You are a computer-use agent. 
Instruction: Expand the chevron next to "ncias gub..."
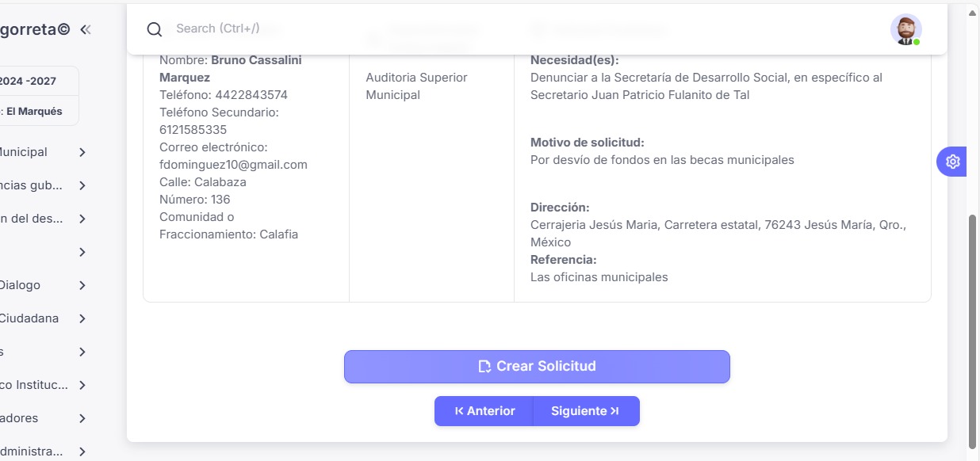click(x=82, y=185)
